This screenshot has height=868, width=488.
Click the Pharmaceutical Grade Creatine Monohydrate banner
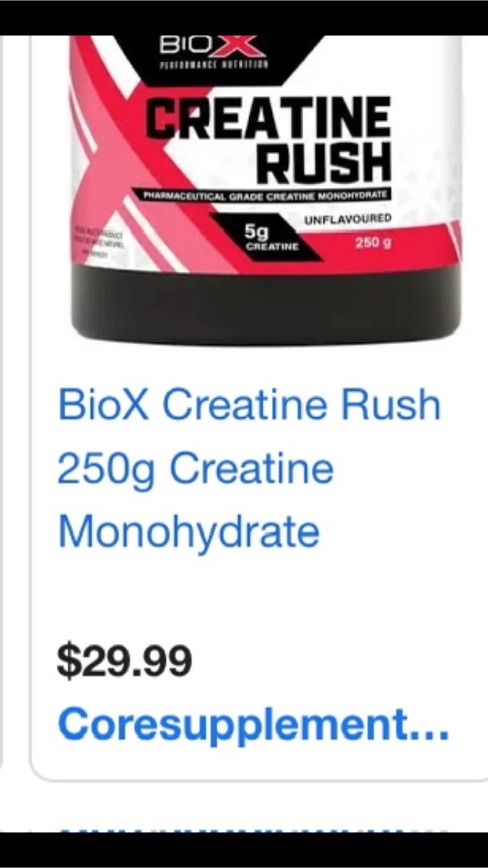(267, 196)
